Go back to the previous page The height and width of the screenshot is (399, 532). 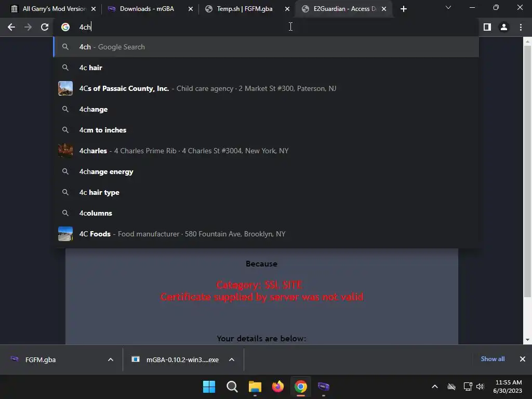[11, 27]
